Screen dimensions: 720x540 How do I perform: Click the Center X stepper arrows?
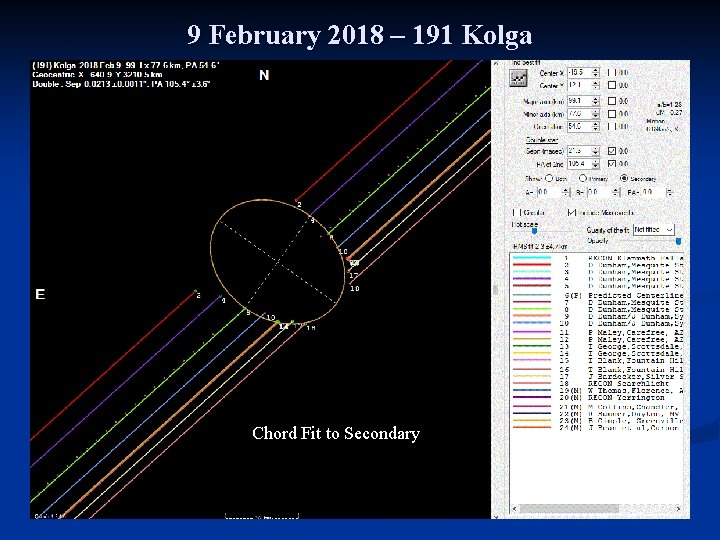pyautogui.click(x=596, y=73)
